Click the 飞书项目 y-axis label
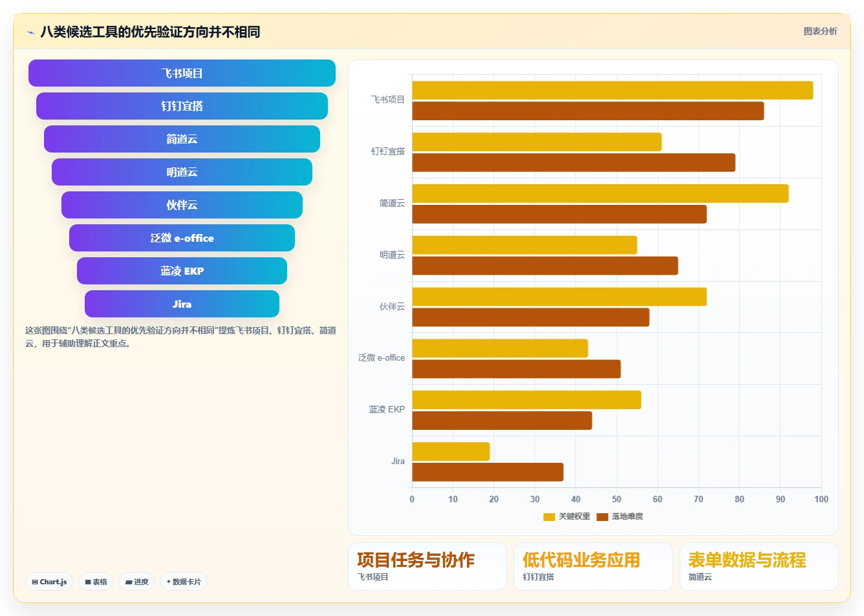864x616 pixels. point(388,100)
